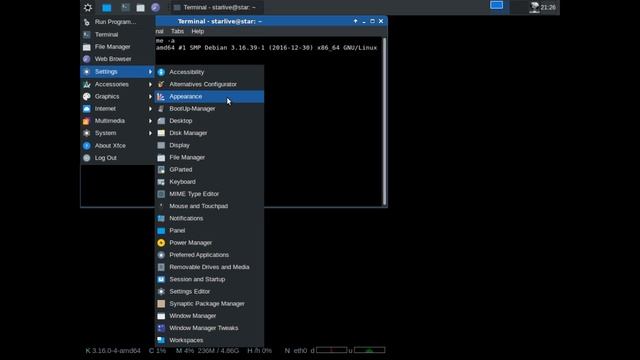640x360 pixels.
Task: Open About Xfce entry
Action: tap(117, 145)
